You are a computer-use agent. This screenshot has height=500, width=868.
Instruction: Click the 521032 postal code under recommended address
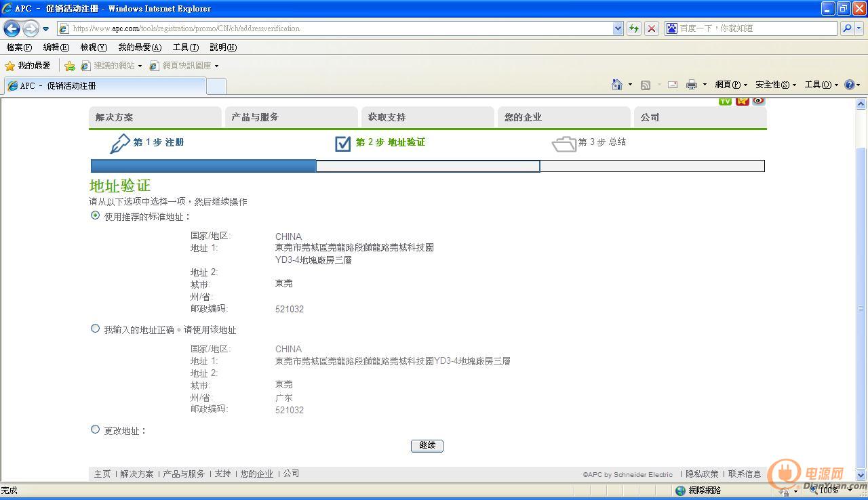pos(290,310)
